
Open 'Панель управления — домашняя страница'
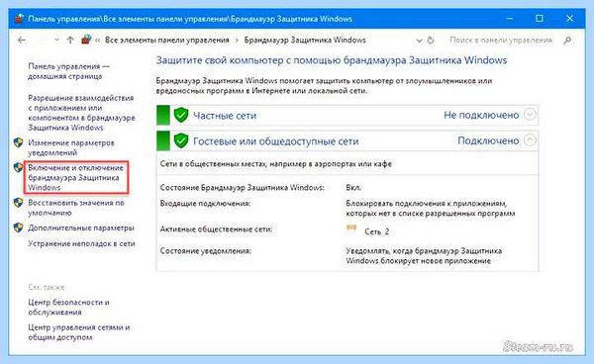(68, 71)
